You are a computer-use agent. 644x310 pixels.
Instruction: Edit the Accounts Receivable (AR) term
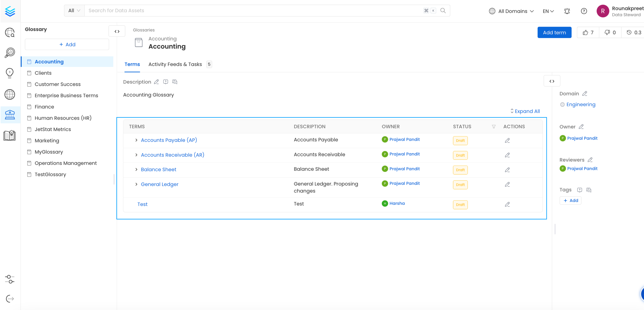click(507, 155)
